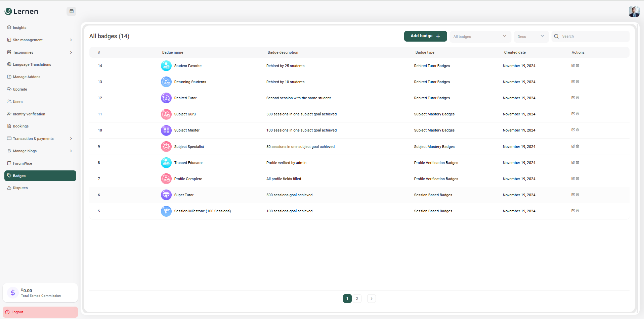This screenshot has height=319, width=644.
Task: Collapse sidebar using the panel toggle icon
Action: [72, 11]
